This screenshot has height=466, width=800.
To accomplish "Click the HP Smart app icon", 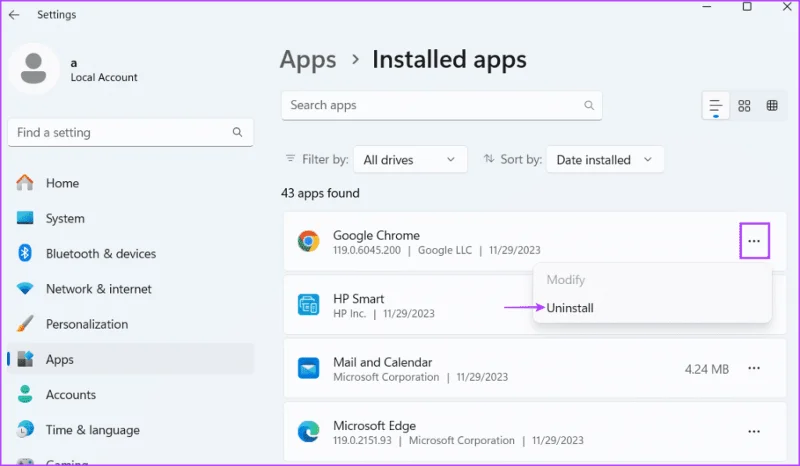I will [309, 305].
